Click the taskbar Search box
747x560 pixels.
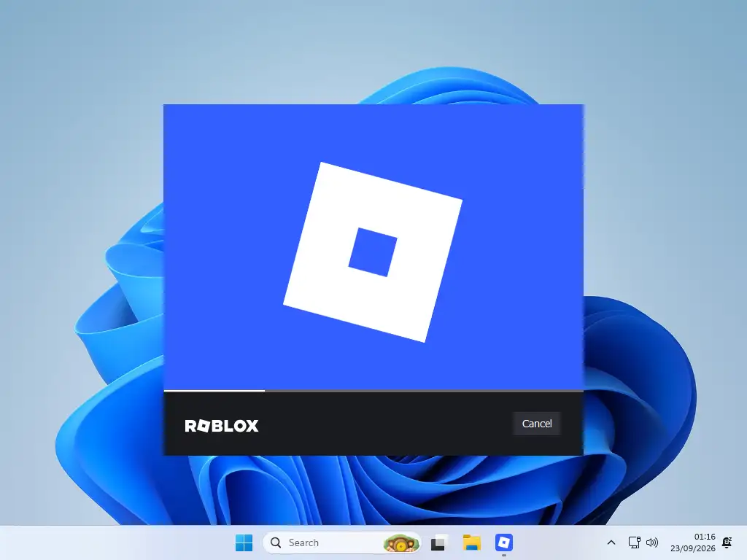pos(341,542)
